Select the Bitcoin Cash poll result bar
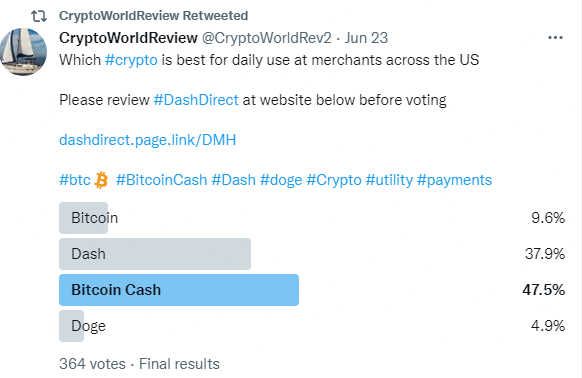This screenshot has height=378, width=582. coord(179,290)
